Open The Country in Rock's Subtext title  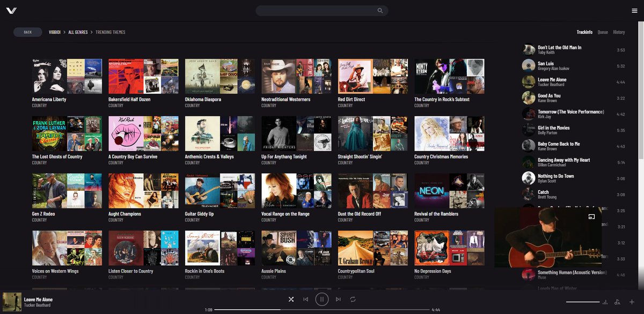[x=442, y=100]
